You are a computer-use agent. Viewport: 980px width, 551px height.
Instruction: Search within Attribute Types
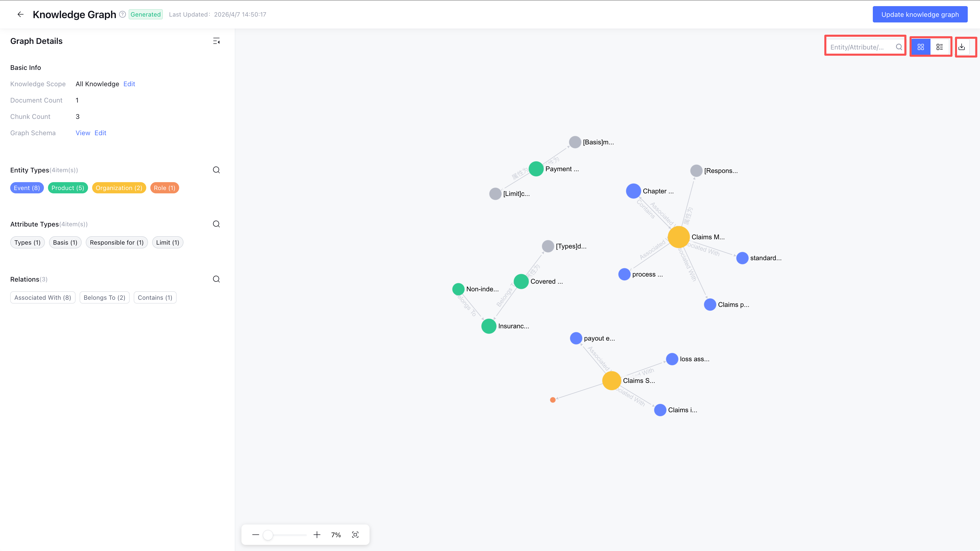point(216,224)
